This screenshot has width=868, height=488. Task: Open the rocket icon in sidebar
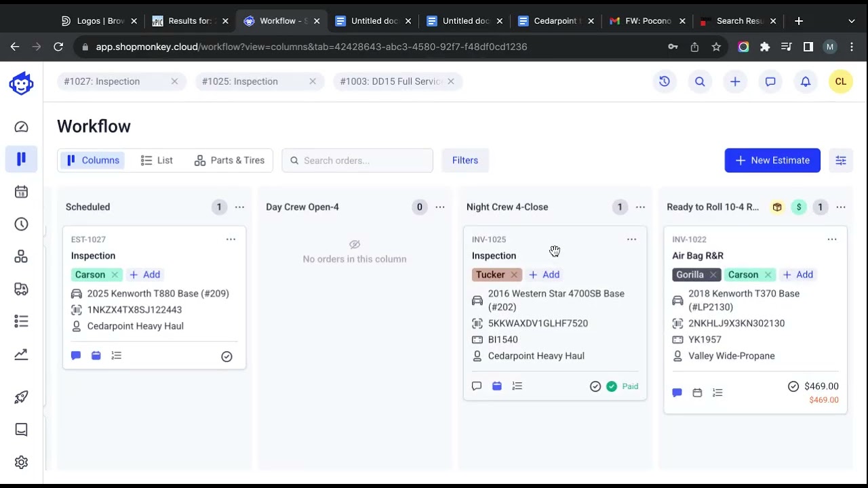pyautogui.click(x=21, y=397)
